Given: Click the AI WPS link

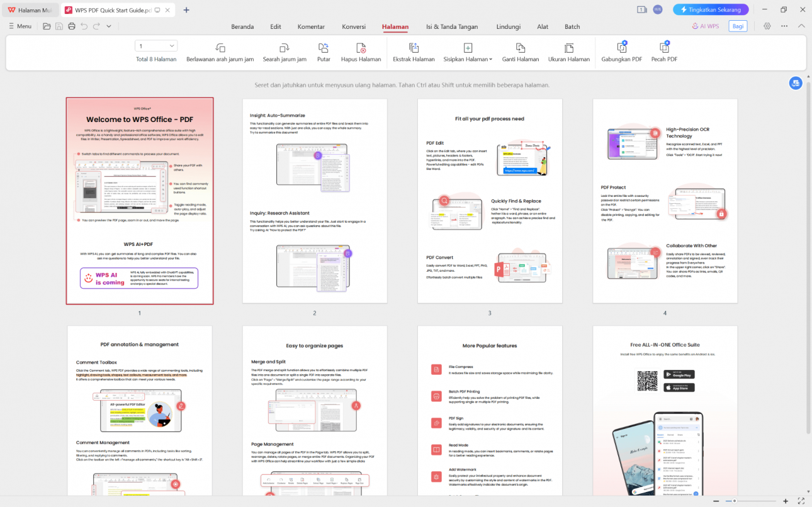Looking at the screenshot, I should pyautogui.click(x=705, y=26).
